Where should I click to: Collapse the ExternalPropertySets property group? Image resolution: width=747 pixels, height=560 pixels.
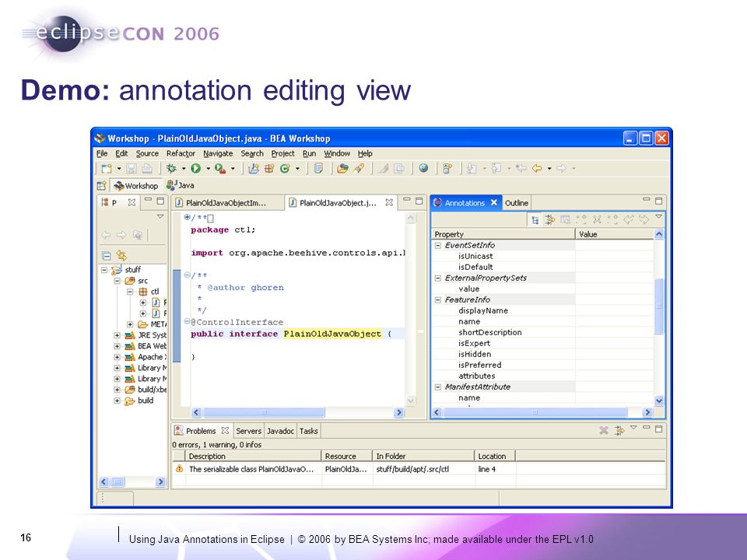438,278
